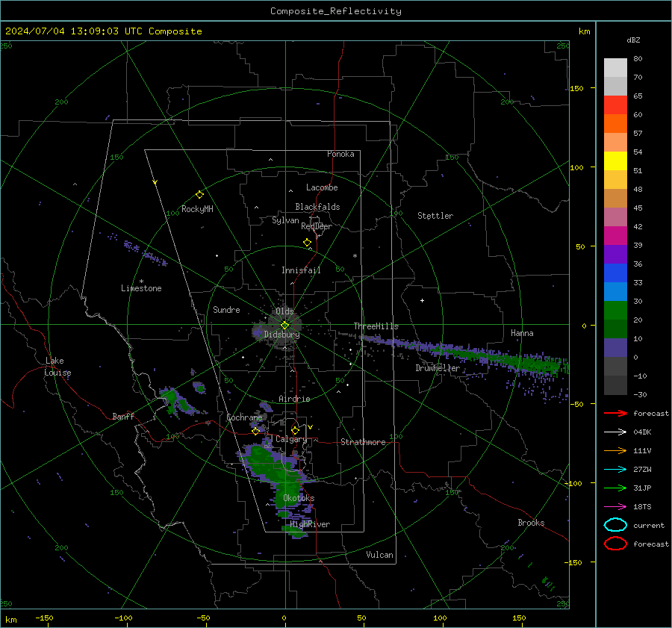
Task: Click the Strathmore label
Action: (363, 442)
